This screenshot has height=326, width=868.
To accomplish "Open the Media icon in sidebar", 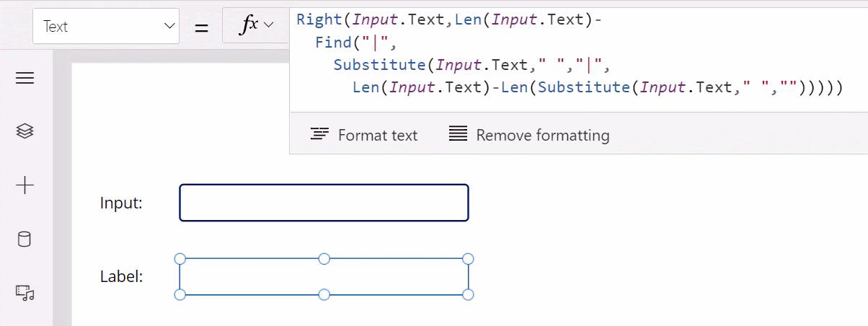I will [25, 292].
